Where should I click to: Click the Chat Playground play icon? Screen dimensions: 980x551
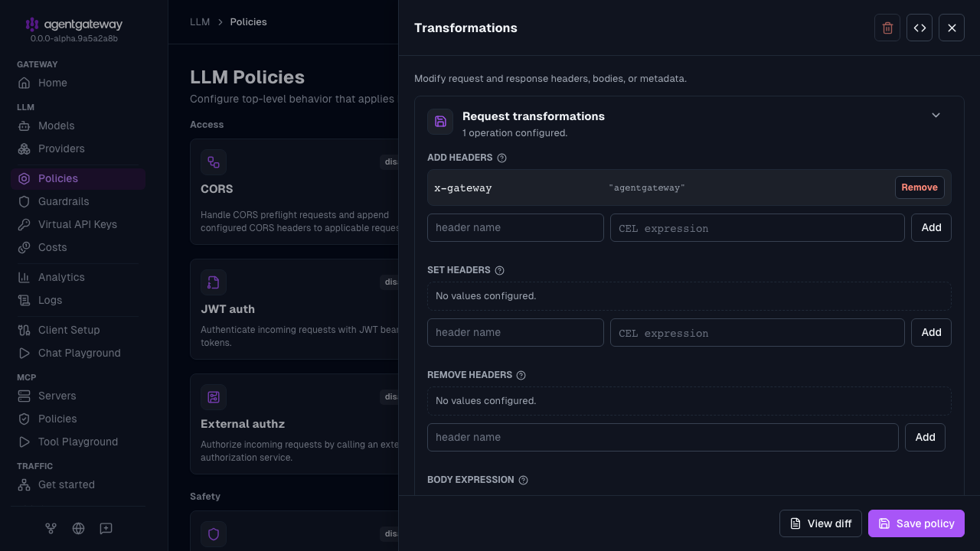tap(24, 353)
